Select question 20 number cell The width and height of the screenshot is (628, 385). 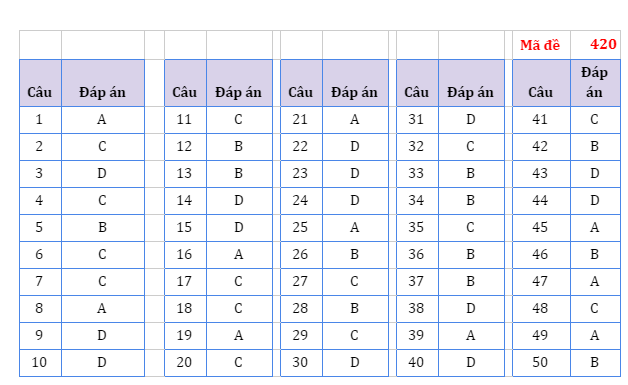click(185, 363)
